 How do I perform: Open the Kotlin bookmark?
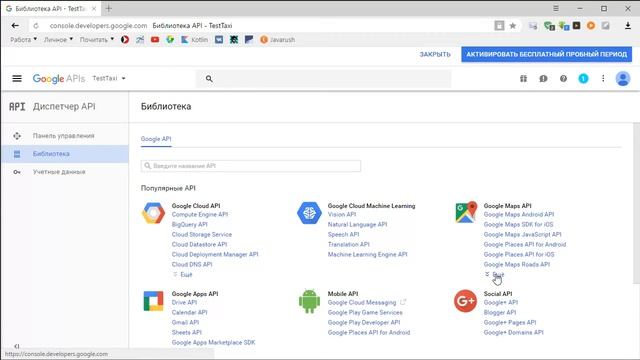tap(194, 40)
